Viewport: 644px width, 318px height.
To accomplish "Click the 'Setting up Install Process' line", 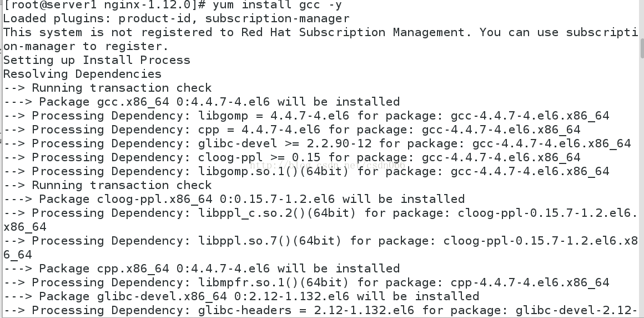I will coord(97,60).
